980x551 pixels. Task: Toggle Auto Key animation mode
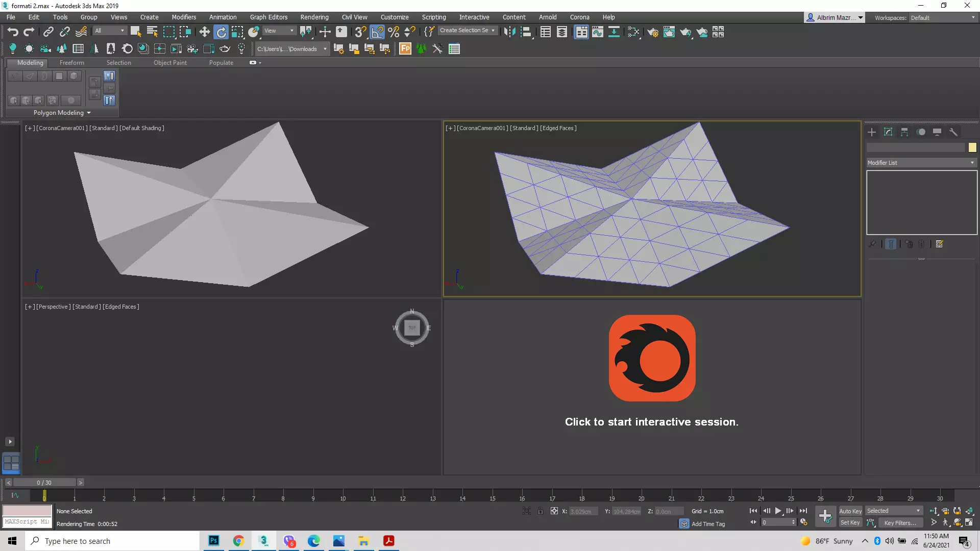(x=850, y=511)
